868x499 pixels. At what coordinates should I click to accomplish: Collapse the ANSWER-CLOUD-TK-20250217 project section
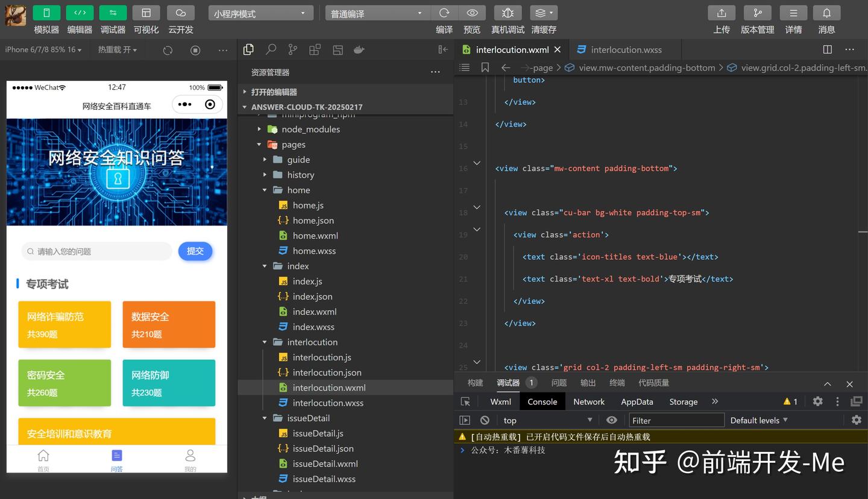(x=345, y=107)
